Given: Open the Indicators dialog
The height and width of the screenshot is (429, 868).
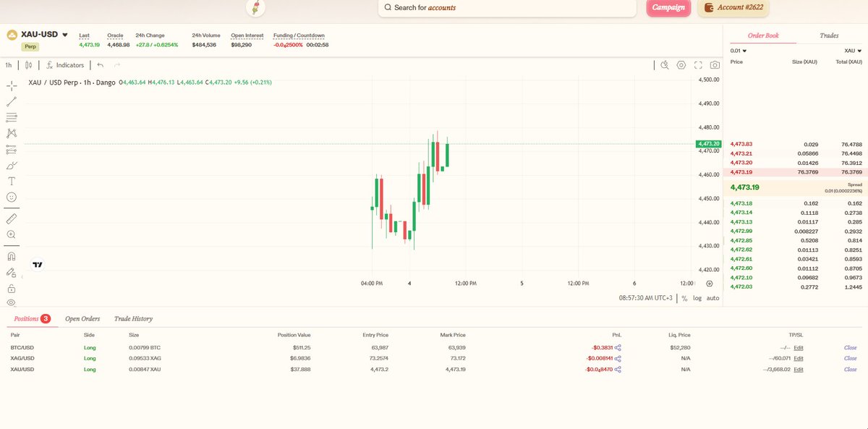Looking at the screenshot, I should point(65,65).
